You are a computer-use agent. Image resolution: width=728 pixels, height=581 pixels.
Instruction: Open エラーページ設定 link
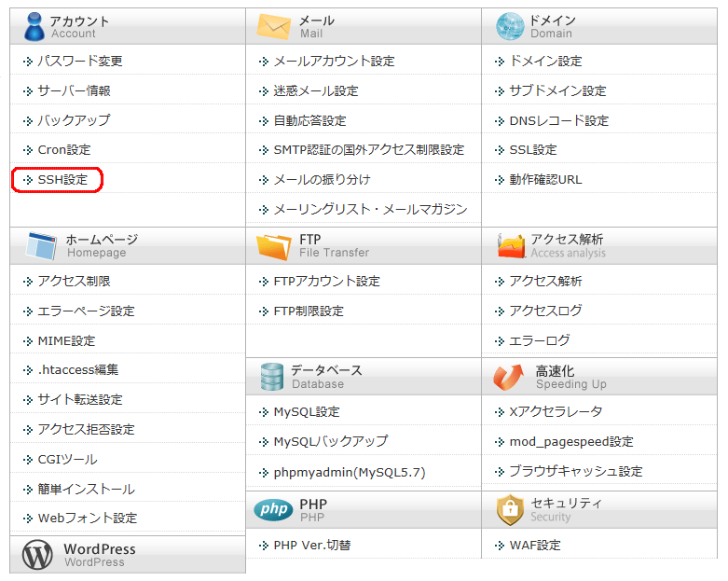tap(87, 311)
